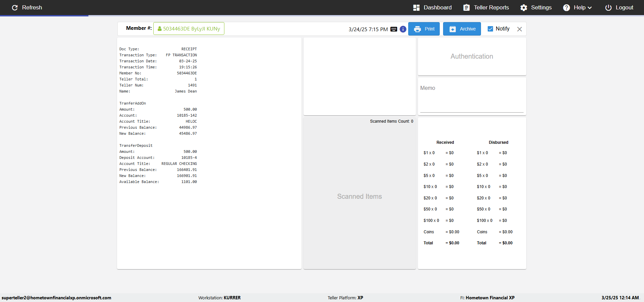
Task: Click the archive box icon
Action: 452,29
